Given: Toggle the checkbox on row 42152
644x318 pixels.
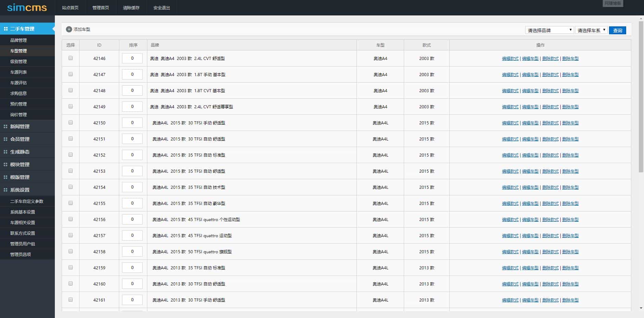Looking at the screenshot, I should (71, 155).
